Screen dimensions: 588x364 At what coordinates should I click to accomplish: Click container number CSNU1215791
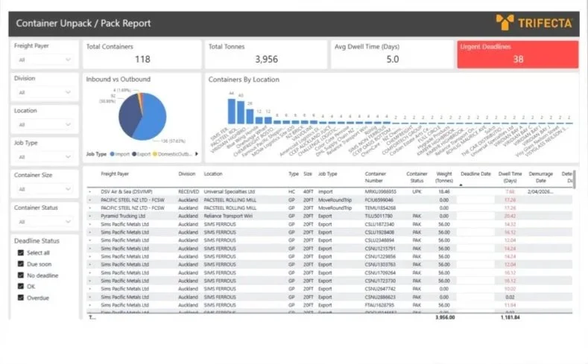(380, 249)
